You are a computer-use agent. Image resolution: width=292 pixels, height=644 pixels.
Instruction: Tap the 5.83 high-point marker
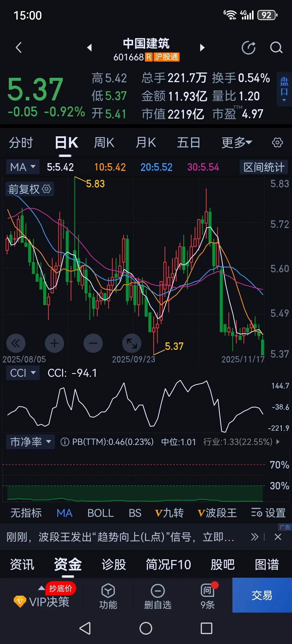95,184
